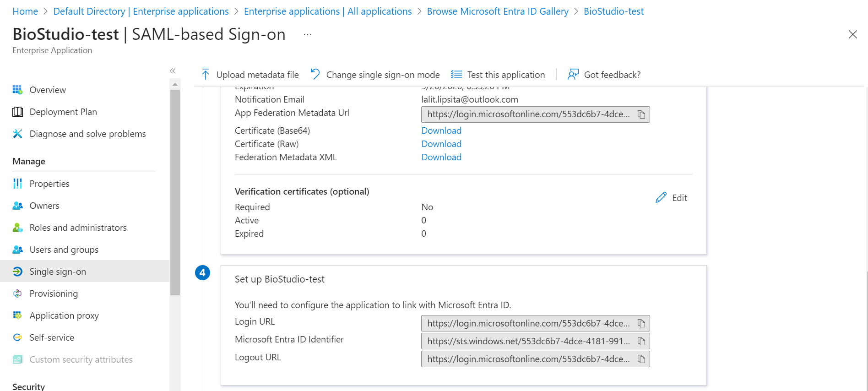Click the Roles and administrators icon
The width and height of the screenshot is (868, 391).
click(x=17, y=228)
